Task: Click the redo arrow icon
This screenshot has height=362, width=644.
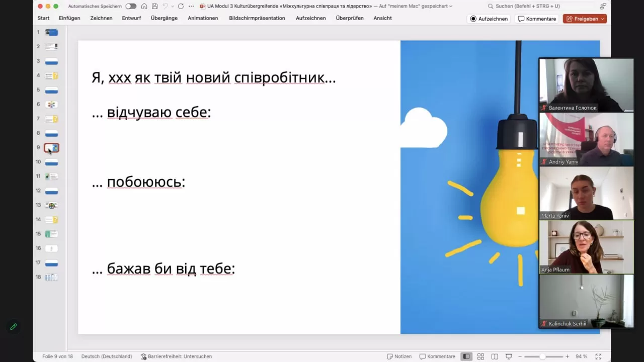Action: click(x=181, y=6)
